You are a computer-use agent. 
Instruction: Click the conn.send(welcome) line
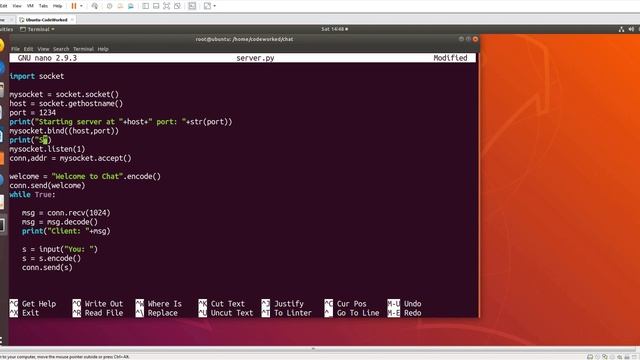tap(47, 186)
